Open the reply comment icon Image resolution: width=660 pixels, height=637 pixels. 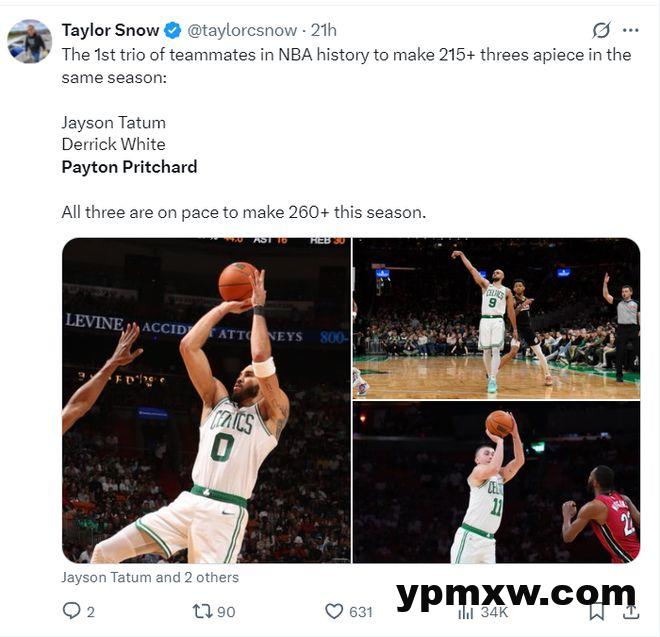tap(71, 610)
